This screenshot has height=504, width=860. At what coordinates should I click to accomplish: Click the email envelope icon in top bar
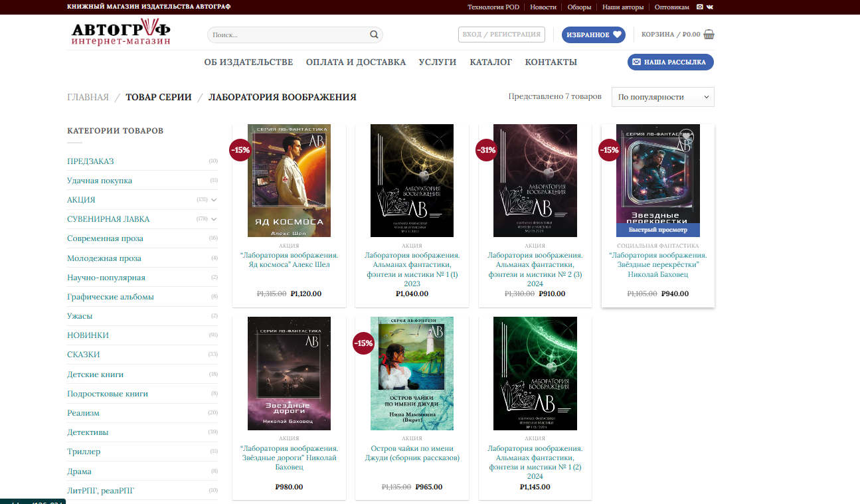coord(699,7)
